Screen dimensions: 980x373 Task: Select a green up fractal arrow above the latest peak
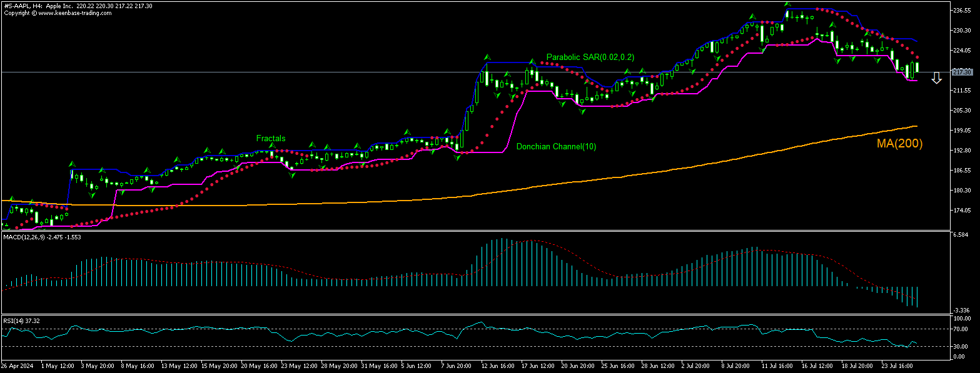(786, 5)
